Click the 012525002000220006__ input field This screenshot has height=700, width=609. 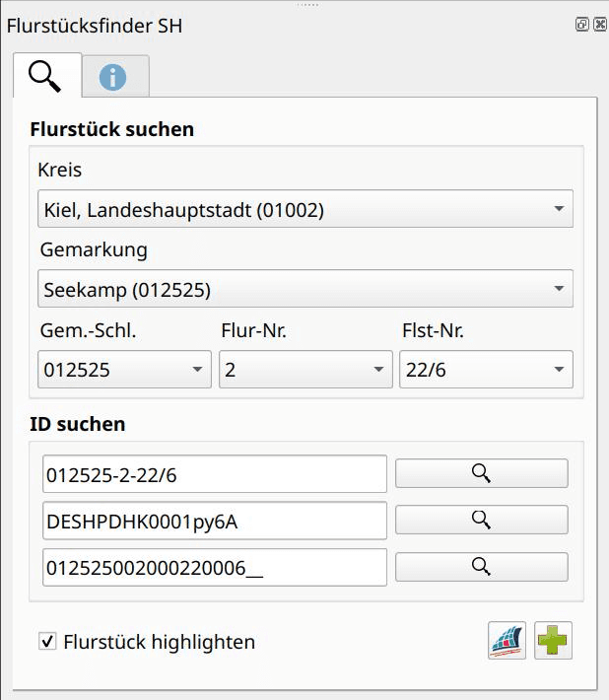click(x=215, y=567)
